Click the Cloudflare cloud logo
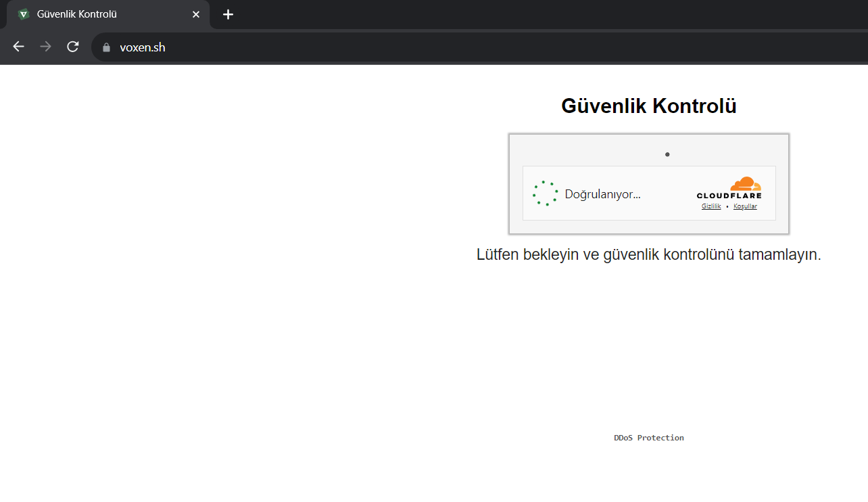The width and height of the screenshot is (868, 502). click(729, 187)
